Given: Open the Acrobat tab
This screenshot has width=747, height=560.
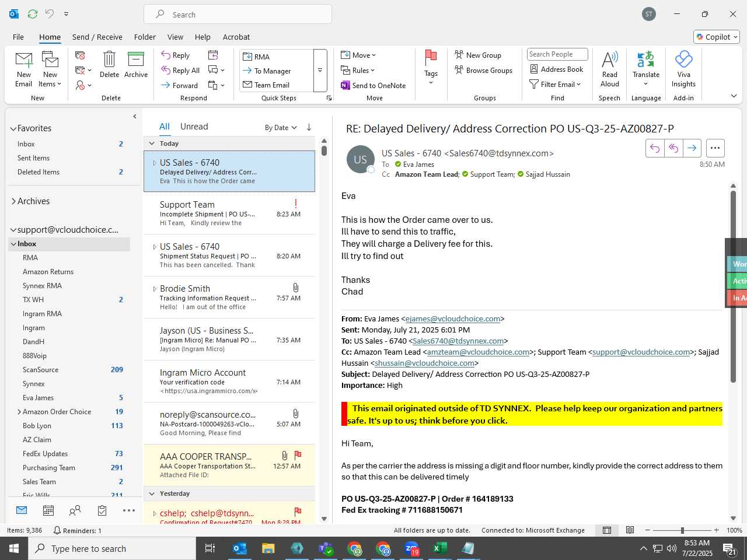Looking at the screenshot, I should click(x=236, y=37).
